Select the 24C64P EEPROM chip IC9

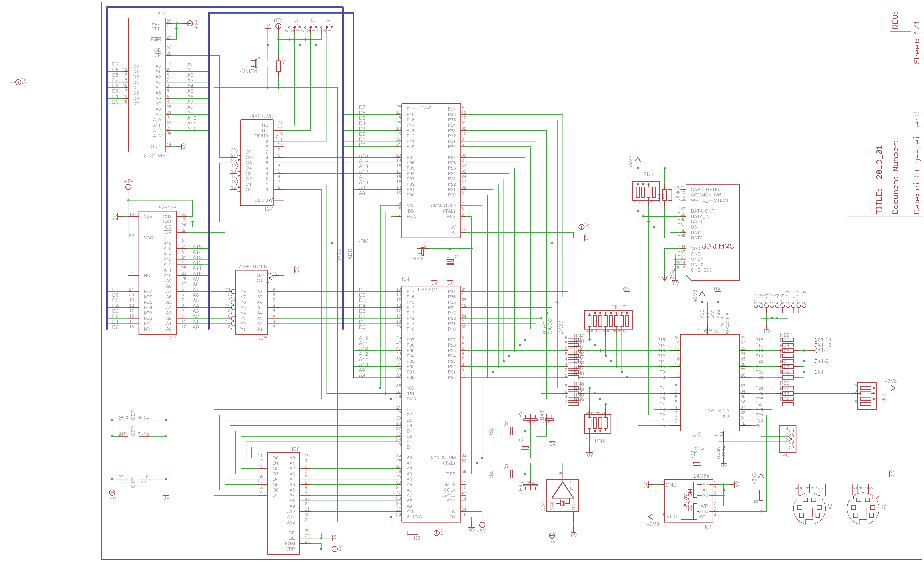(x=689, y=501)
